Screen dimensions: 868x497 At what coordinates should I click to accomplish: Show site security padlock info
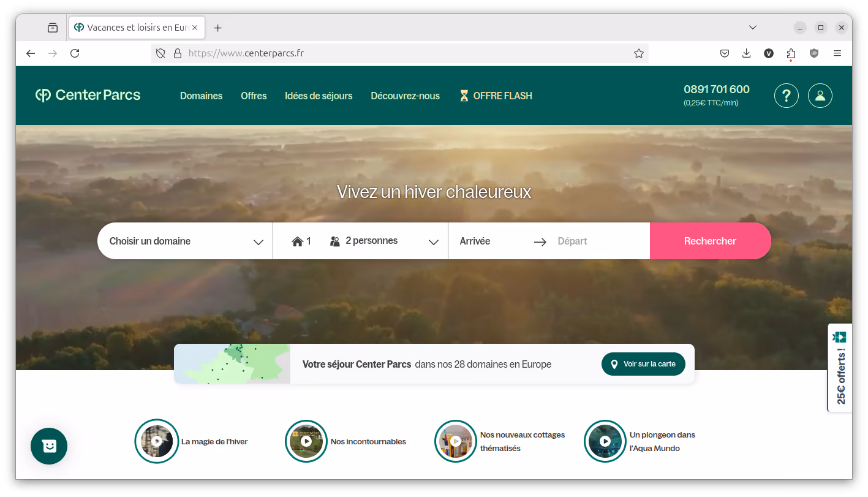(178, 53)
